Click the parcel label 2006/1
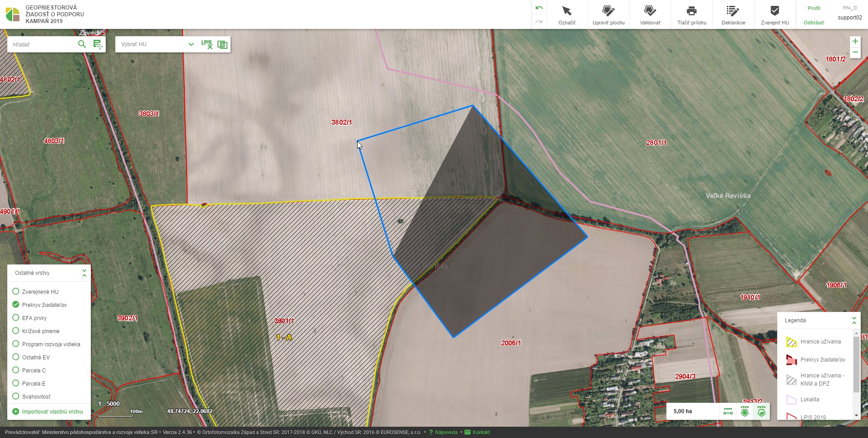The image size is (868, 438). pyautogui.click(x=511, y=343)
